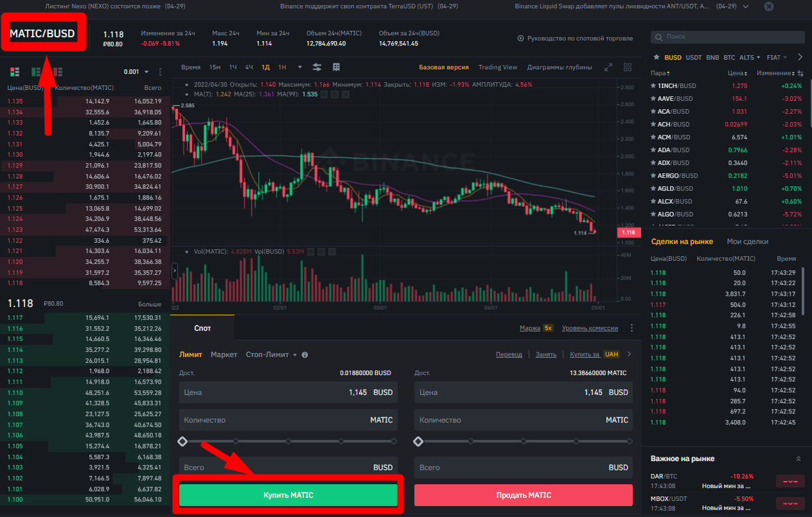Expand announcements list chevron
The image size is (812, 517).
pos(745,6)
